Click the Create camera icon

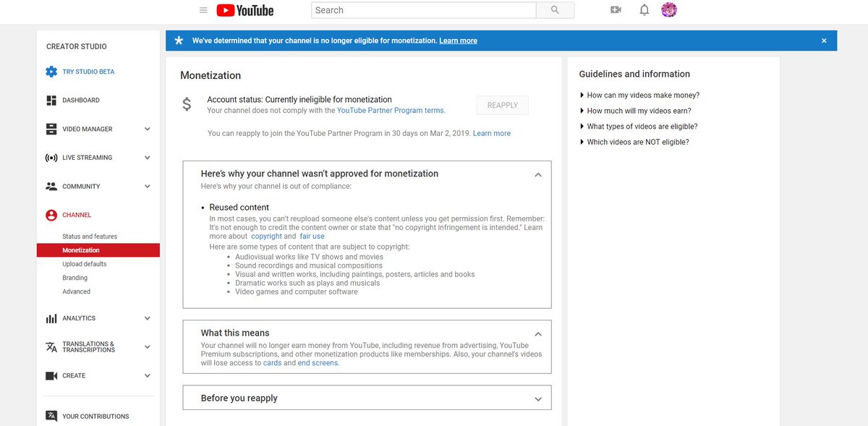pyautogui.click(x=51, y=376)
